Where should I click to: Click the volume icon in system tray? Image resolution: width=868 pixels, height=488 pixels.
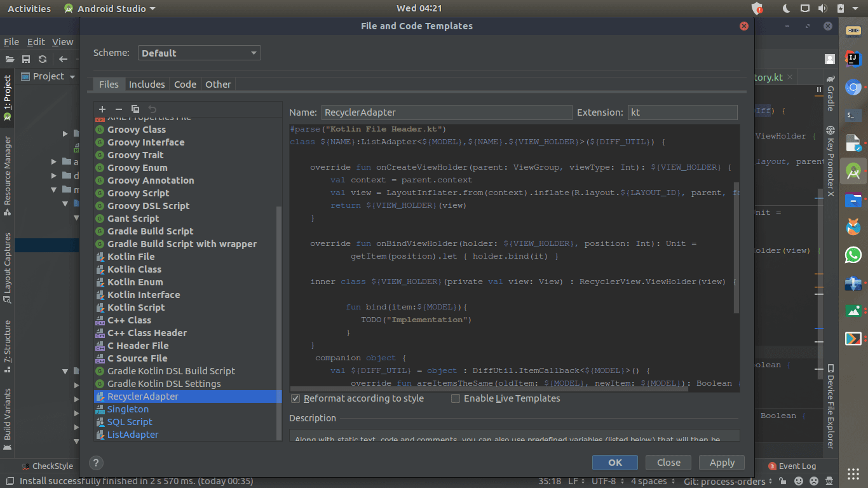[x=822, y=8]
